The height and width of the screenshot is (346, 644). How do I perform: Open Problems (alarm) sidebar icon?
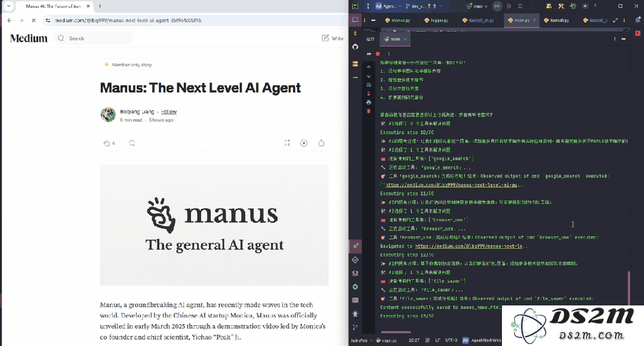(x=356, y=314)
